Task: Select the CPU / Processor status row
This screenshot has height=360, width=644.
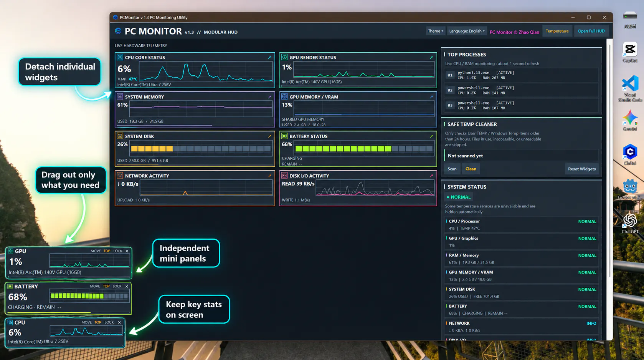Action: [522, 225]
